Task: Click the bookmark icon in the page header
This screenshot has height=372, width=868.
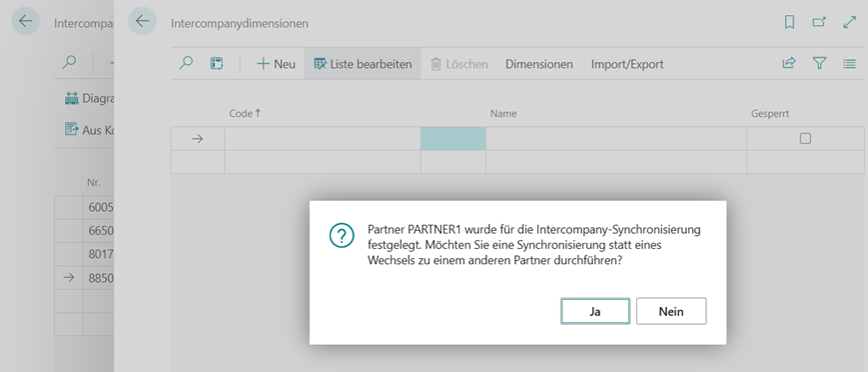Action: pyautogui.click(x=789, y=23)
